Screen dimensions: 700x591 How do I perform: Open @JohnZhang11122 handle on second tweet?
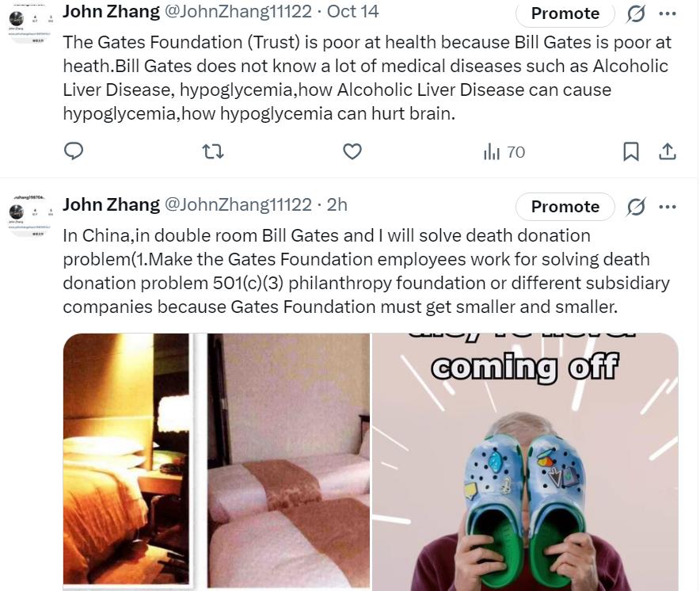tap(238, 204)
